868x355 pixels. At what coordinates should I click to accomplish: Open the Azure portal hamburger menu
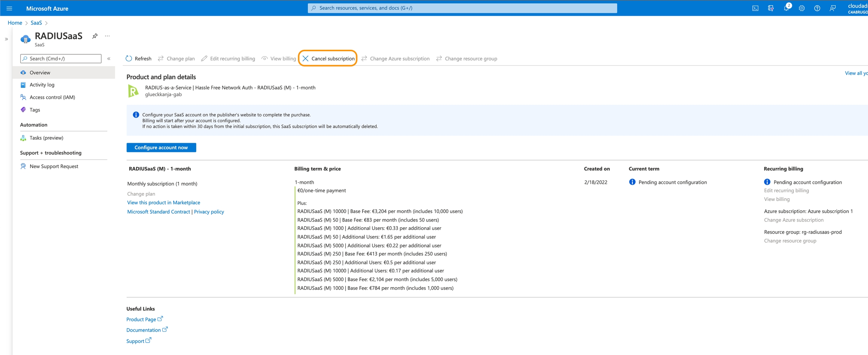point(9,8)
